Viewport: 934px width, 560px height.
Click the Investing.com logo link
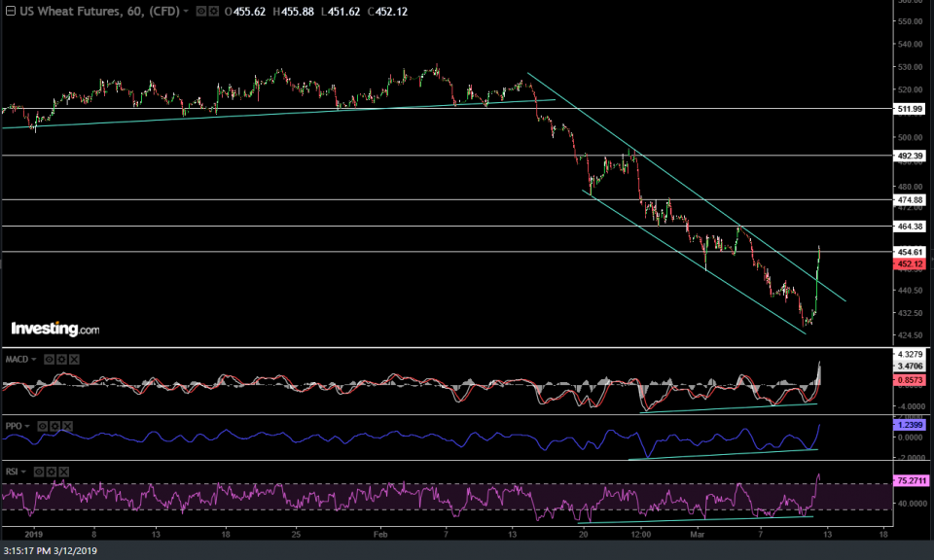[54, 330]
